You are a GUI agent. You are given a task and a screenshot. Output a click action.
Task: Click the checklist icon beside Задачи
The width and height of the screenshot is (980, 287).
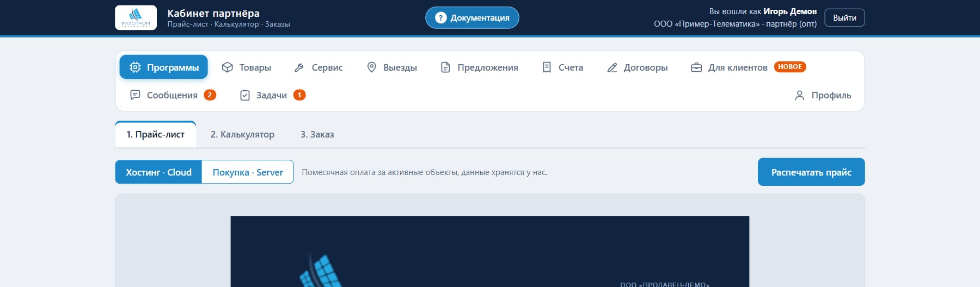pyautogui.click(x=245, y=95)
